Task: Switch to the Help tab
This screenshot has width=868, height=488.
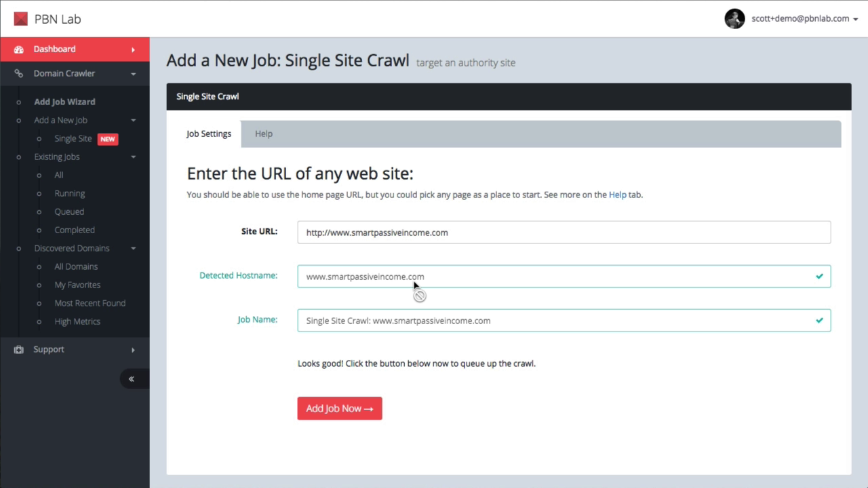Action: (x=264, y=134)
